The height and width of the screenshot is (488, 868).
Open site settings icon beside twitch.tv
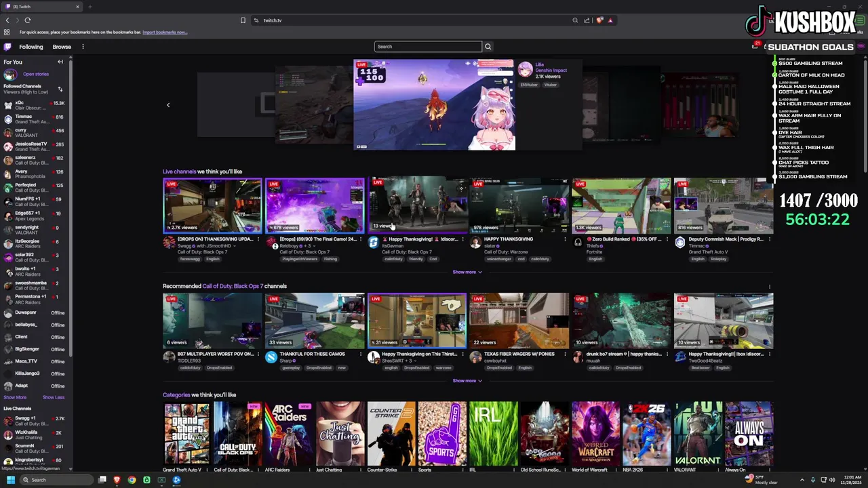(x=256, y=20)
